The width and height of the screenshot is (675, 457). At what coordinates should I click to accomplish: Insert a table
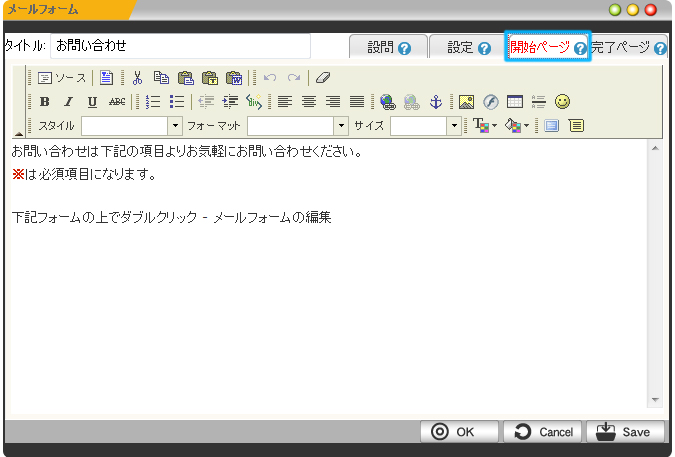pyautogui.click(x=515, y=102)
